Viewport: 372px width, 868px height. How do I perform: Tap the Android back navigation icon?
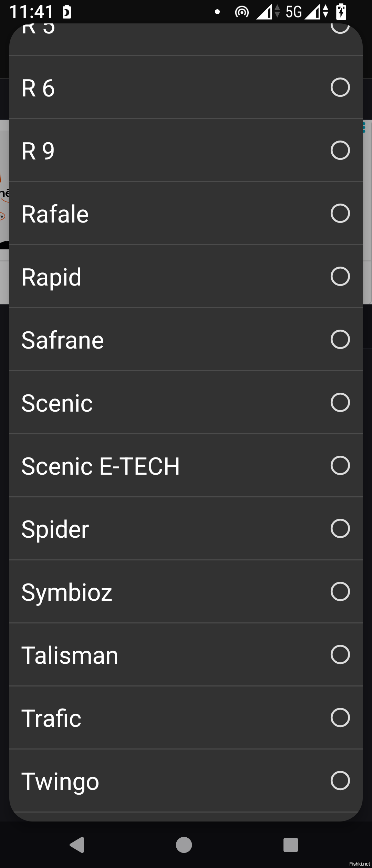77,845
